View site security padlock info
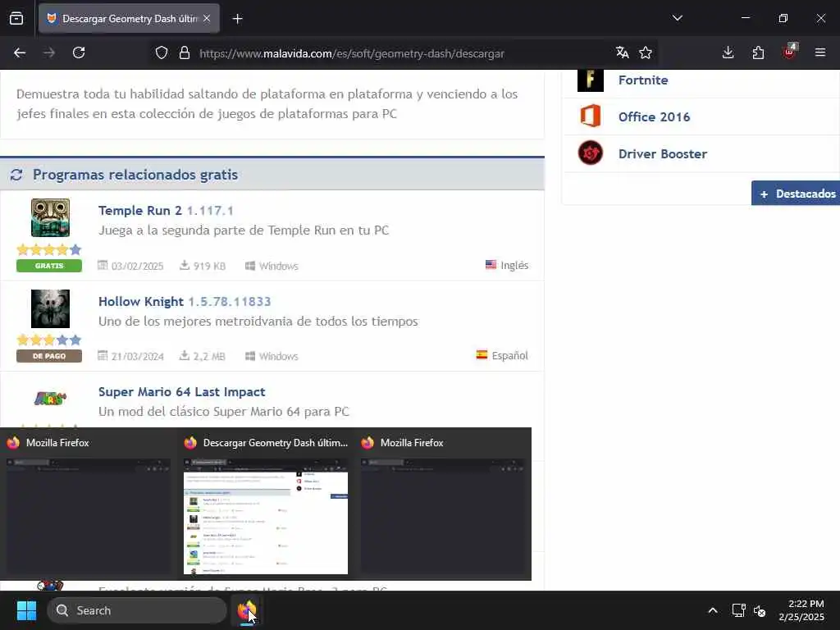Viewport: 840px width, 630px height. point(185,53)
